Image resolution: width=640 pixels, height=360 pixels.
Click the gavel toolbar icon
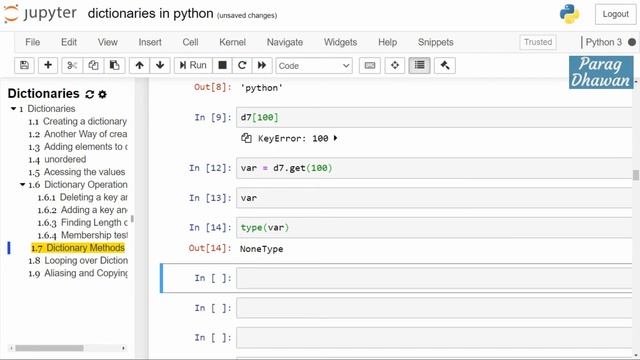click(445, 65)
